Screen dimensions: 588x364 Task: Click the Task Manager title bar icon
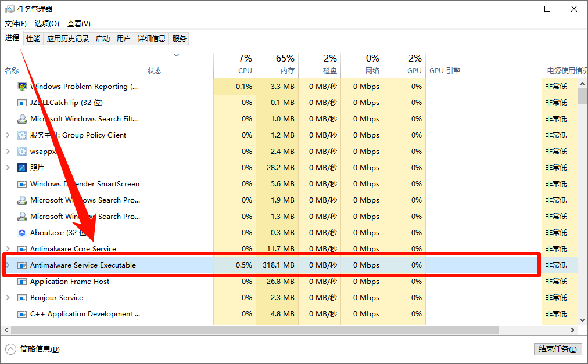(8, 9)
